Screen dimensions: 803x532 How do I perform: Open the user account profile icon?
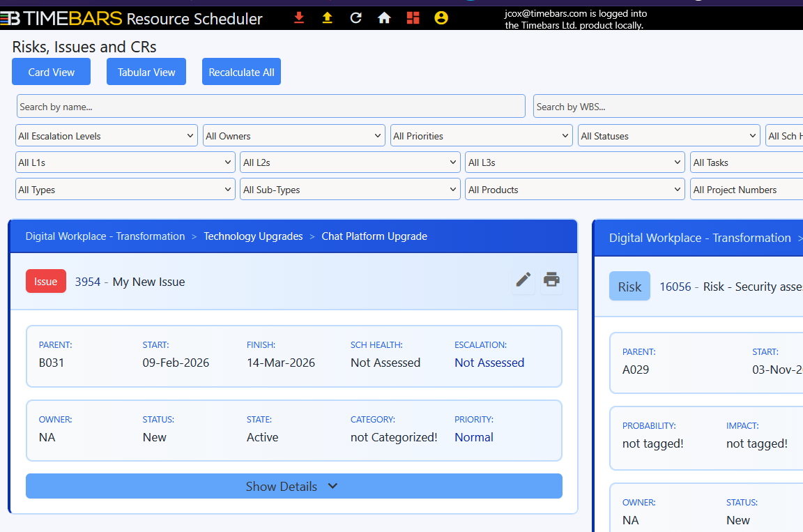point(441,18)
